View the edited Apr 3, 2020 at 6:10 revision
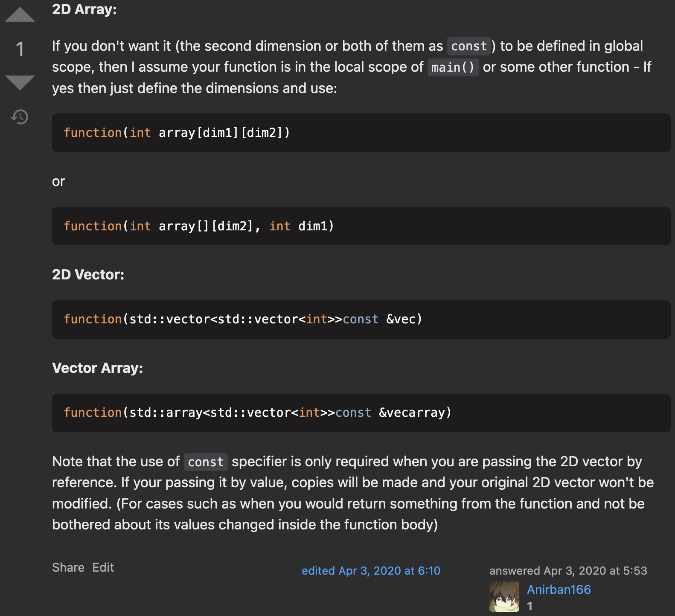Screen dimensions: 675x616 point(371,571)
